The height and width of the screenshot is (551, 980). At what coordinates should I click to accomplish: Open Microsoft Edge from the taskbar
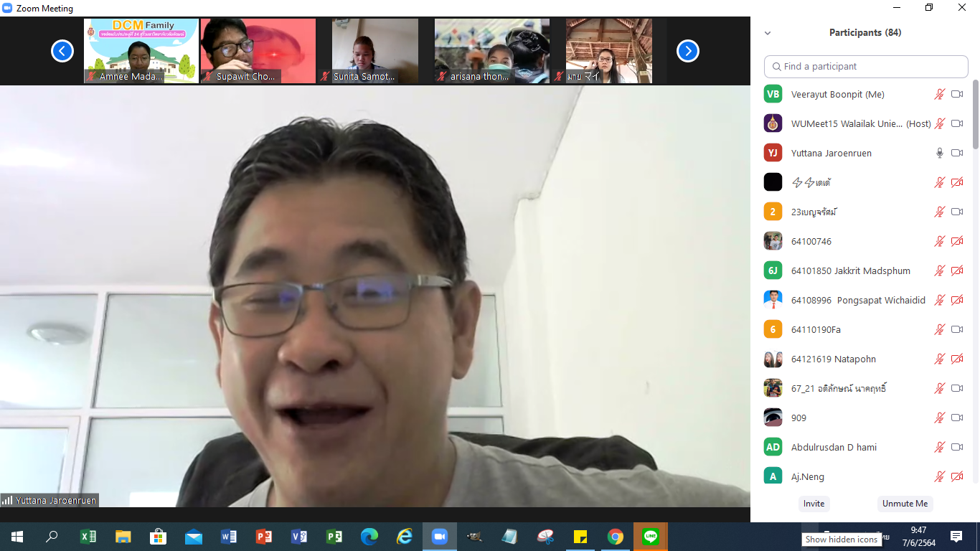[x=369, y=537]
